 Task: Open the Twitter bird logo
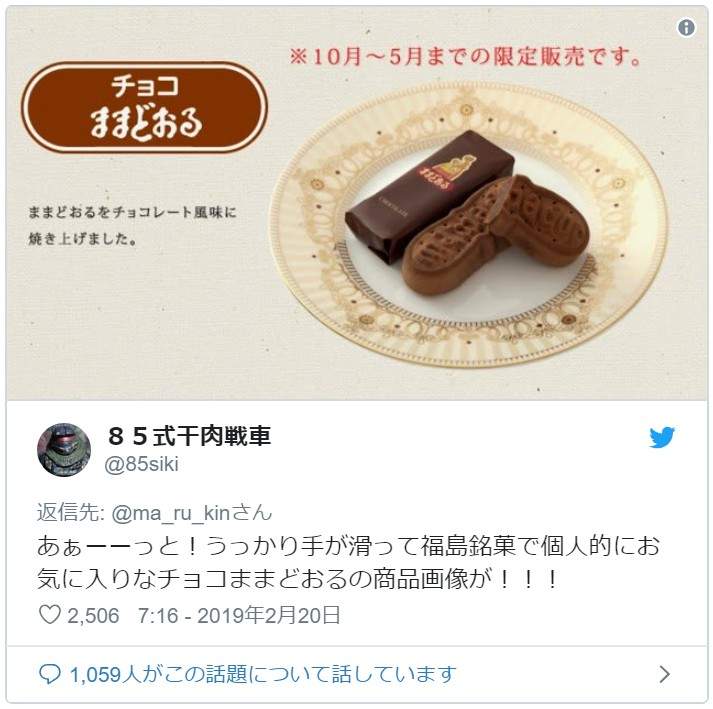click(x=662, y=437)
